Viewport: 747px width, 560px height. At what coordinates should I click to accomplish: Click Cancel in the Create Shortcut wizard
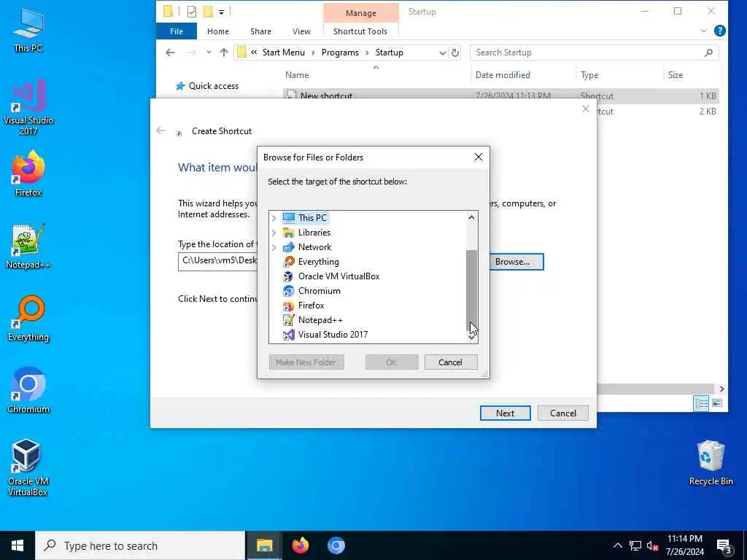(563, 413)
